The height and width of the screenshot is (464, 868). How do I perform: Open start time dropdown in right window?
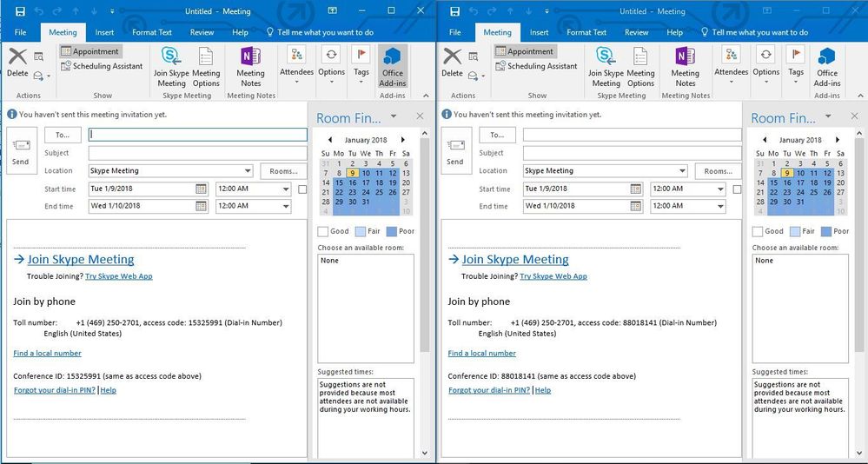pos(720,189)
